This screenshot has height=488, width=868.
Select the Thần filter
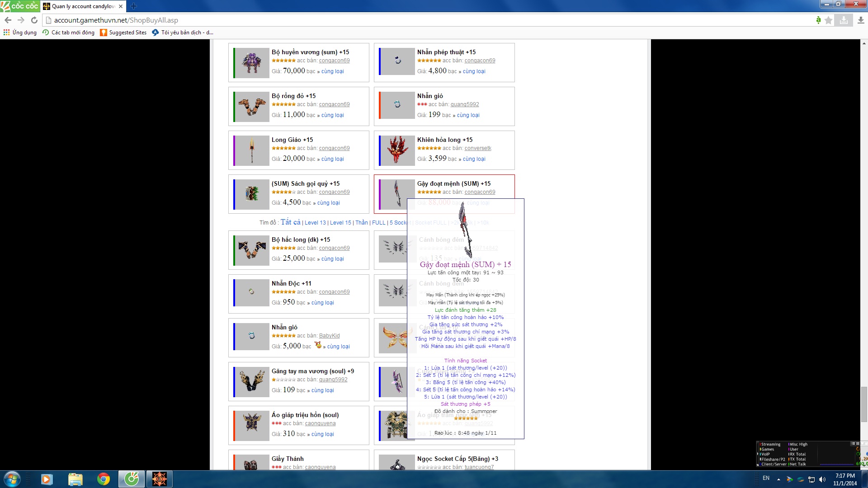pos(362,223)
